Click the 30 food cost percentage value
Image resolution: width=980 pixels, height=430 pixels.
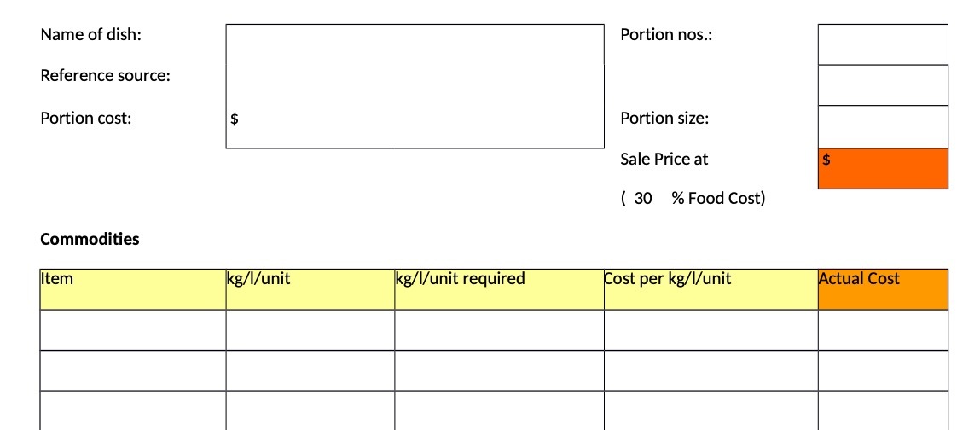tap(643, 199)
